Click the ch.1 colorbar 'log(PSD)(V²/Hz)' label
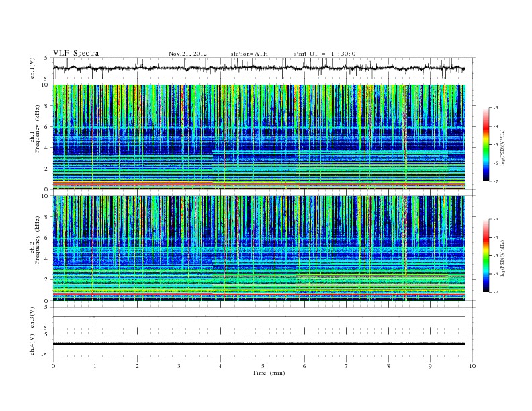Image resolution: width=532 pixels, height=411 pixels. [504, 148]
